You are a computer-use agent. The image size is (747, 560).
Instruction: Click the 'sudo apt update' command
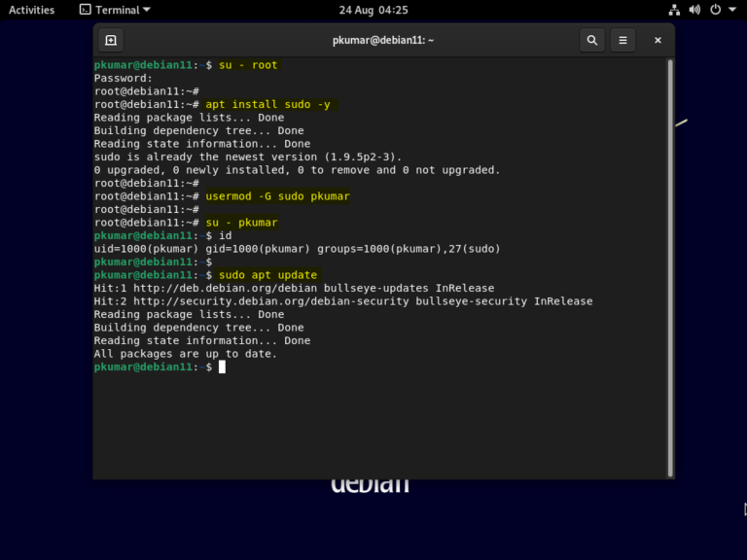(268, 275)
